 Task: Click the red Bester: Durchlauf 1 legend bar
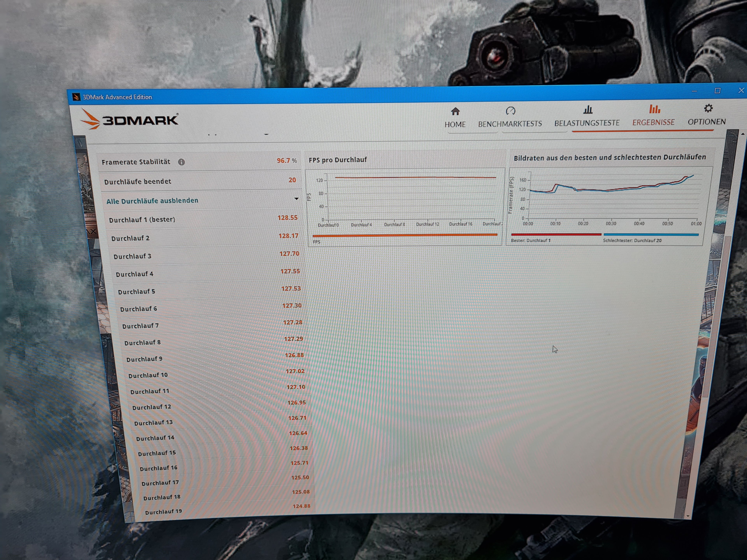(x=556, y=234)
